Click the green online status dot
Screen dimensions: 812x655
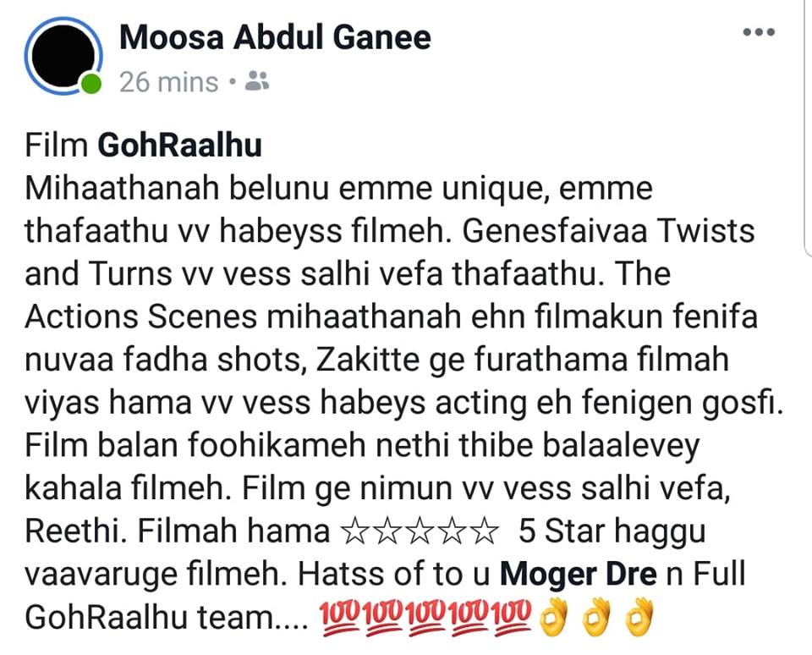[91, 84]
